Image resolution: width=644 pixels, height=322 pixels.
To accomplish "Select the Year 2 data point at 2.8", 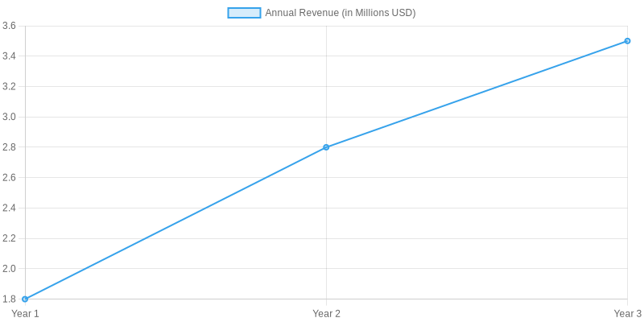I will (x=326, y=147).
